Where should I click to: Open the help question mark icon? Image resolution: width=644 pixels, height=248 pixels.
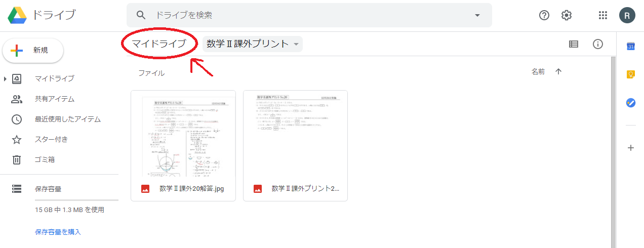[x=544, y=15]
